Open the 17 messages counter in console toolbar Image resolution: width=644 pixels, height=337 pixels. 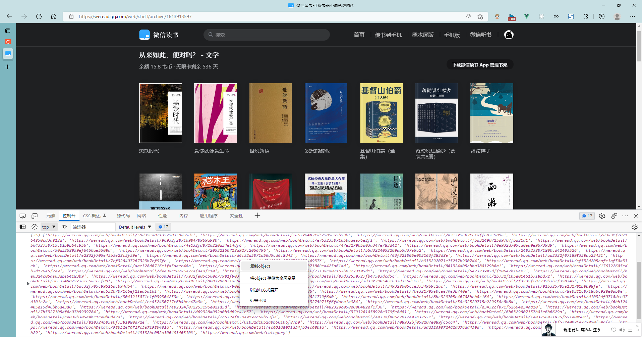(x=163, y=227)
